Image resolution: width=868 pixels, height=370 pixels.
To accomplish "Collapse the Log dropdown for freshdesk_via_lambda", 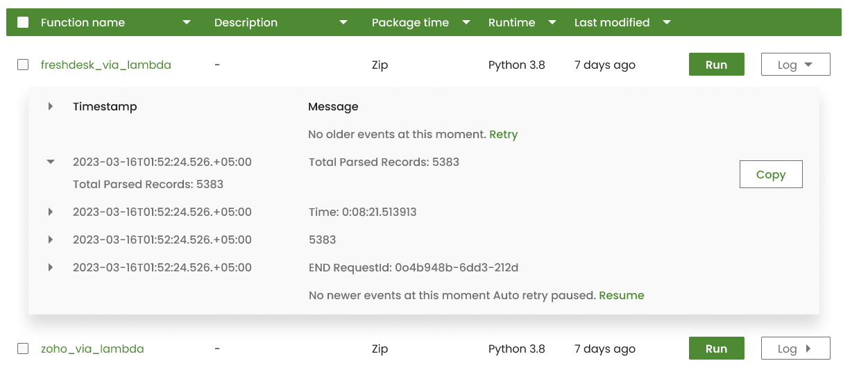I will pos(795,65).
